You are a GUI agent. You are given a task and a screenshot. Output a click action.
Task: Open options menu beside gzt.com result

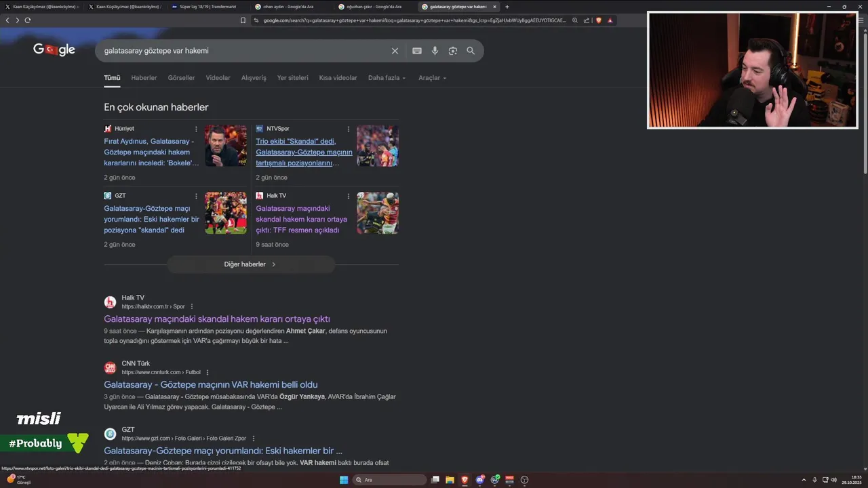(x=254, y=439)
